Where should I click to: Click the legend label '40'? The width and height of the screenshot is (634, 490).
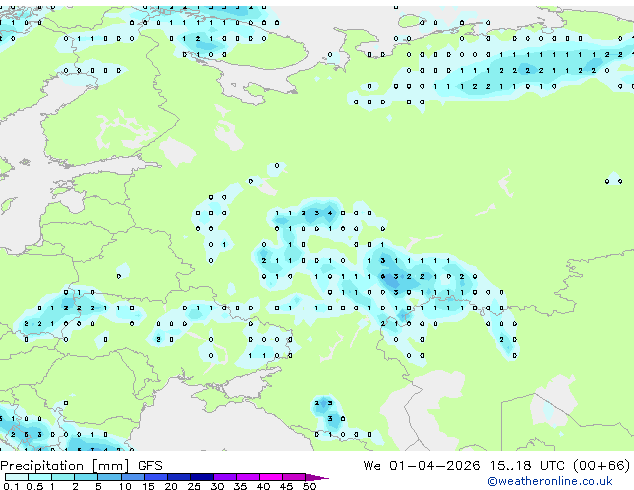(x=263, y=486)
